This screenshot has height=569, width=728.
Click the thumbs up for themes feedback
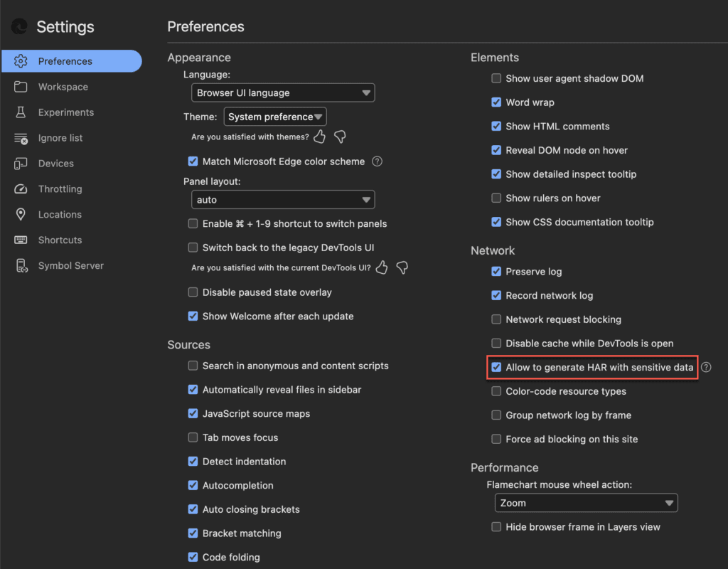(319, 136)
